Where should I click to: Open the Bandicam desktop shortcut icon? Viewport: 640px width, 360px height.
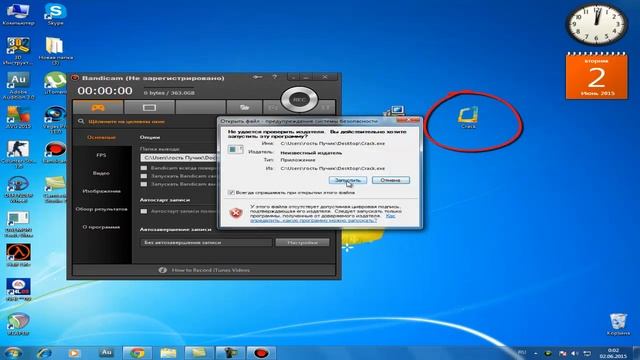[55, 152]
